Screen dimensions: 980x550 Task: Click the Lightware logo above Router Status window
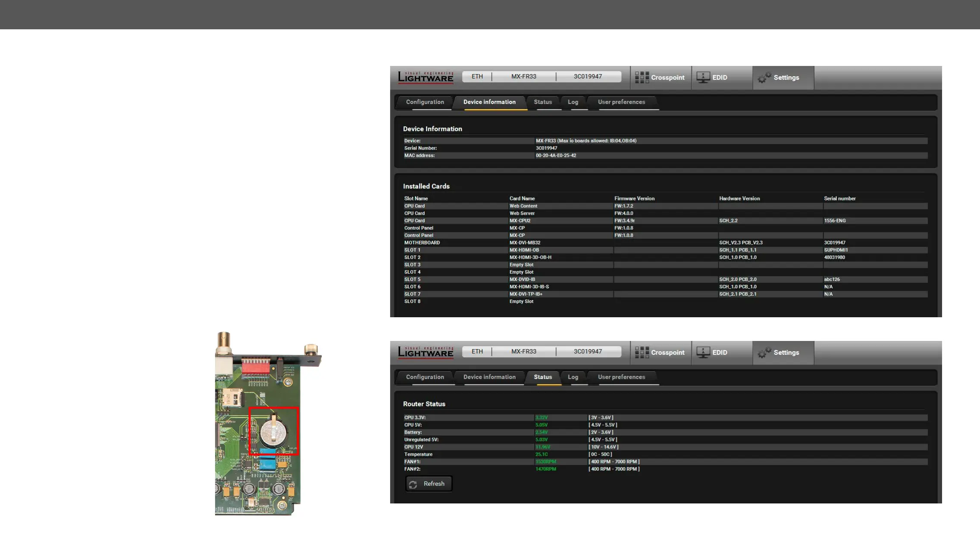pyautogui.click(x=426, y=352)
